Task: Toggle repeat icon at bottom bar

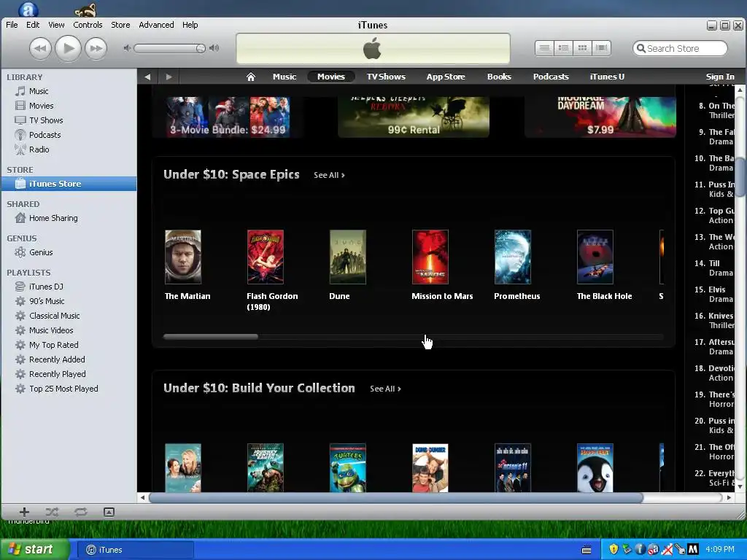Action: 80,512
